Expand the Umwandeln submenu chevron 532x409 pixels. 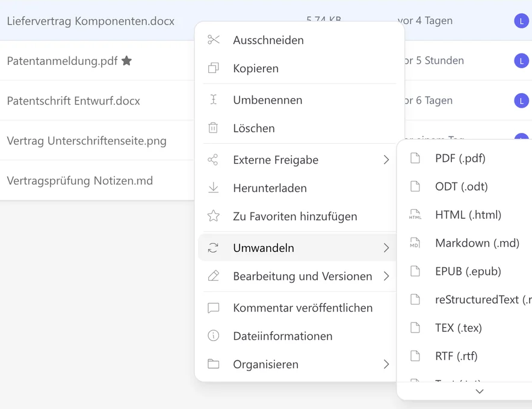click(x=386, y=248)
